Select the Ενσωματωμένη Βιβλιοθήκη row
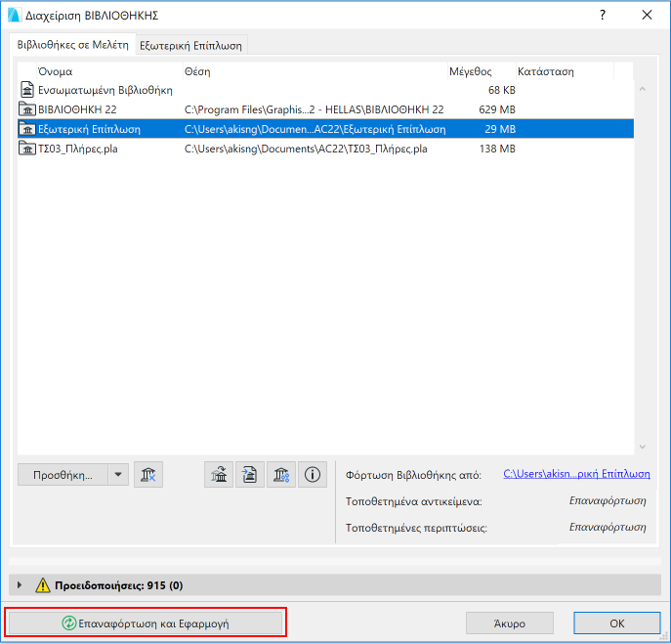This screenshot has width=671, height=644. pos(325,90)
